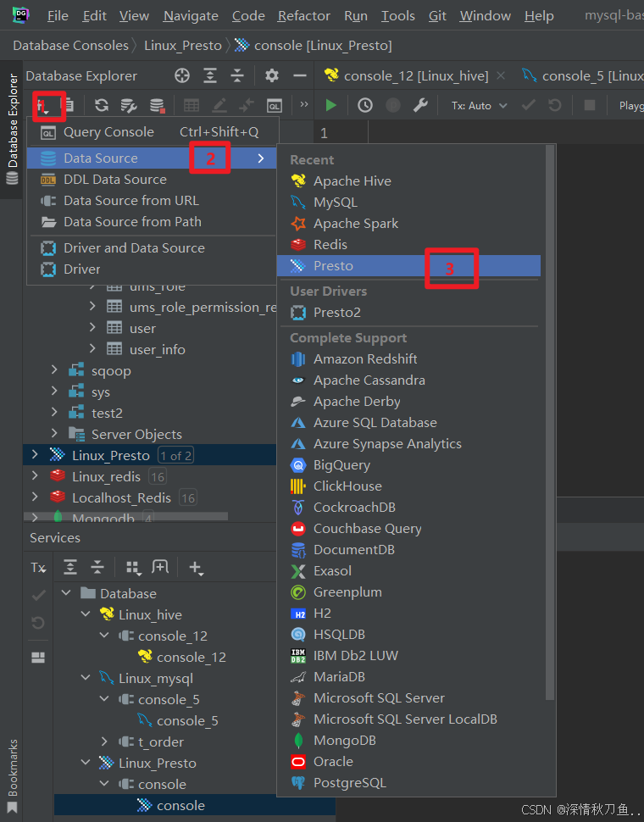Open the Navigate menu

(x=191, y=16)
